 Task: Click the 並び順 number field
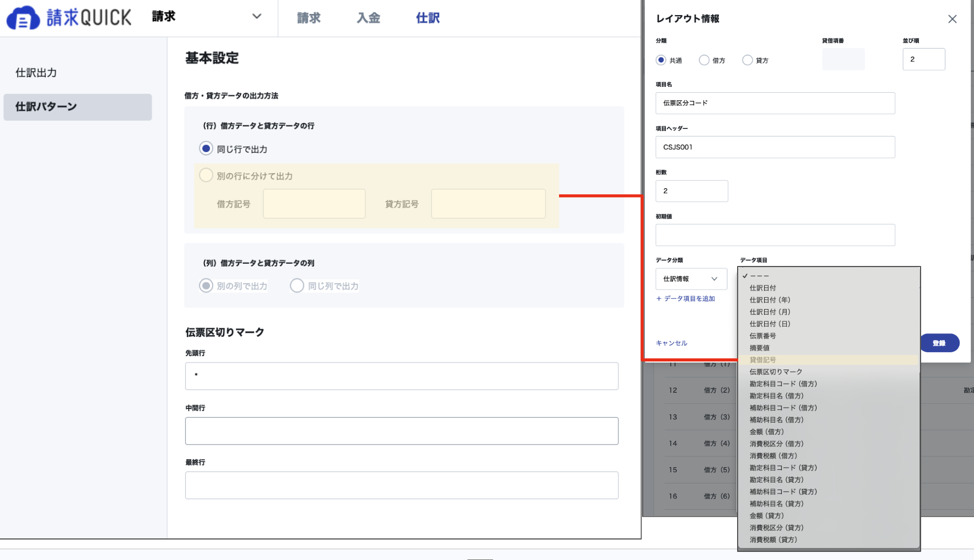[x=924, y=59]
